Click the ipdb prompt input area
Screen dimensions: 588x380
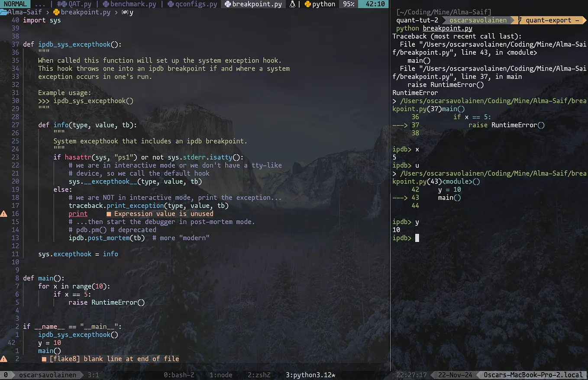[x=417, y=238]
